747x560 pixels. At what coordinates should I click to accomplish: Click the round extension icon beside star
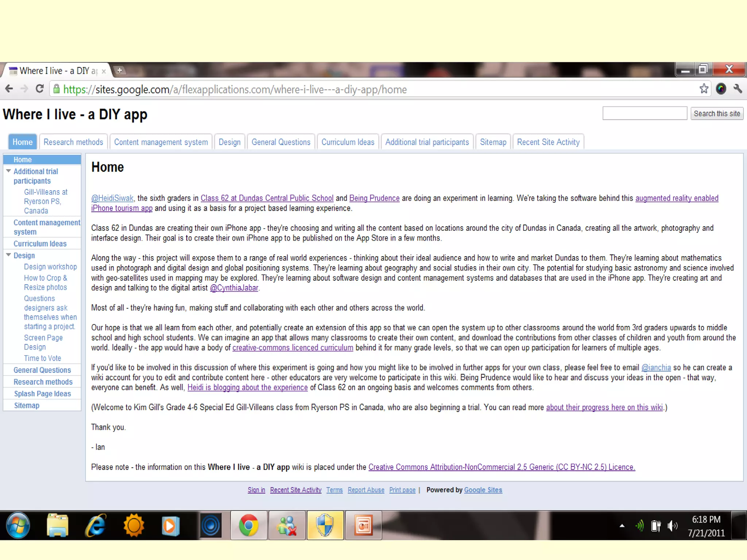(721, 89)
